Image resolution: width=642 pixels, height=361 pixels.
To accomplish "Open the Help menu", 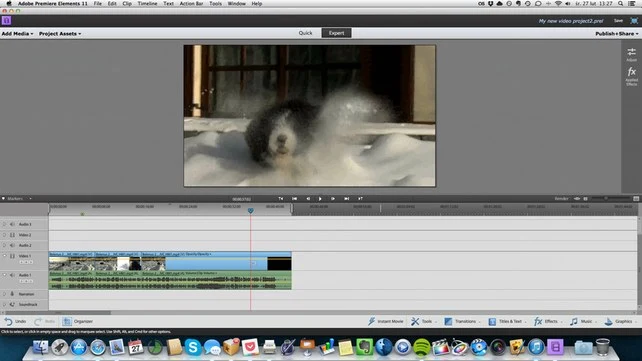I will coord(257,3).
